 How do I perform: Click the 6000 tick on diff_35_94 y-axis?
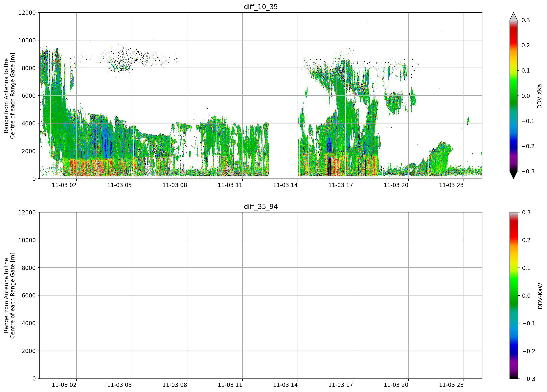[29, 295]
